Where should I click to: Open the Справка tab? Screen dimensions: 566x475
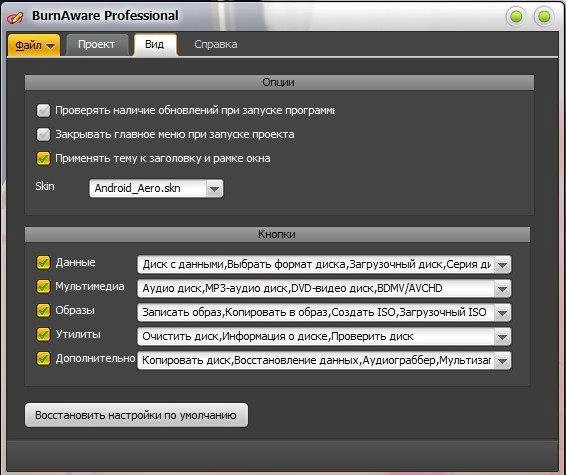(x=216, y=44)
